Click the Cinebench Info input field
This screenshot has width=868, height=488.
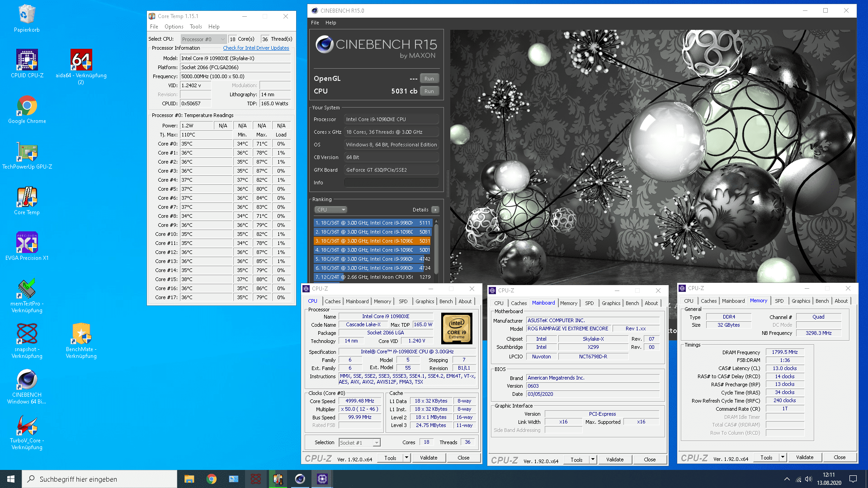tap(392, 183)
